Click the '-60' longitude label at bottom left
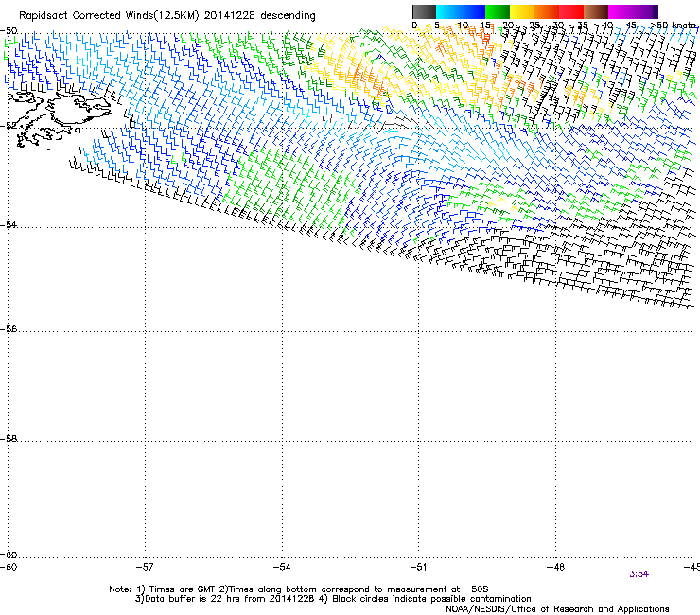Screen dimensions: 700x615 coord(9,567)
